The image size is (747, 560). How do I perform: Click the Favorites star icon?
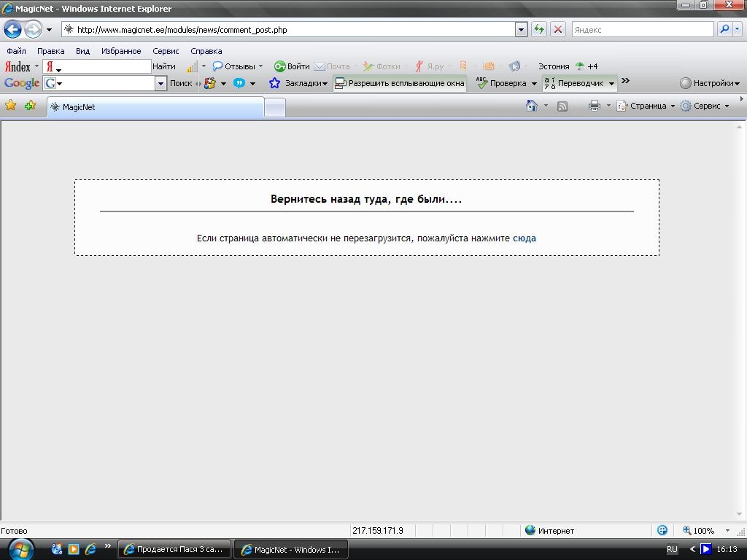[10, 105]
